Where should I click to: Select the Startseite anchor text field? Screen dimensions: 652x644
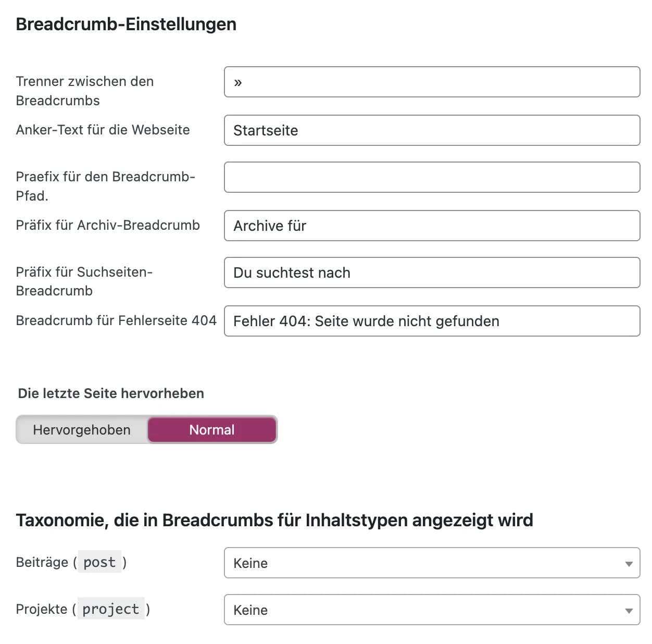click(432, 130)
